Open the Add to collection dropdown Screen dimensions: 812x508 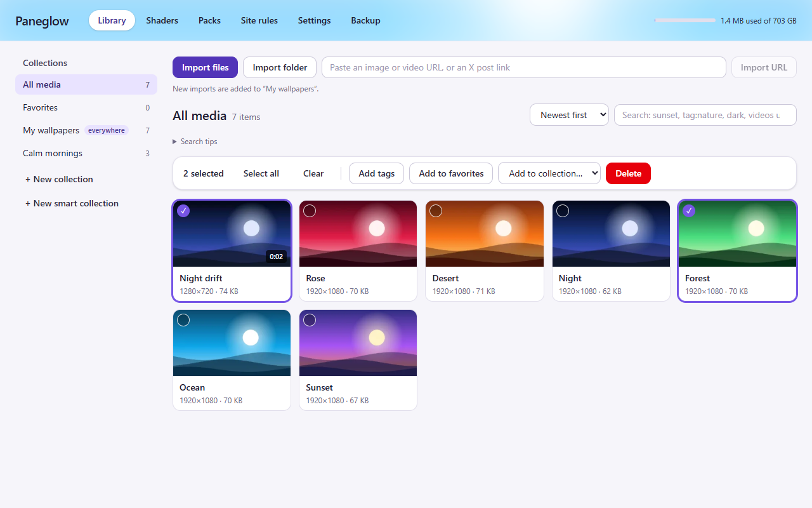coord(549,173)
